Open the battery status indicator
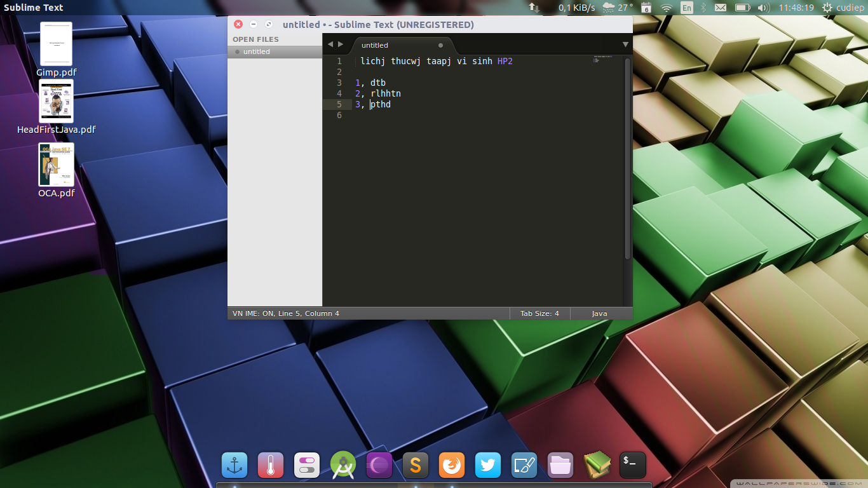The width and height of the screenshot is (868, 488). coord(742,8)
